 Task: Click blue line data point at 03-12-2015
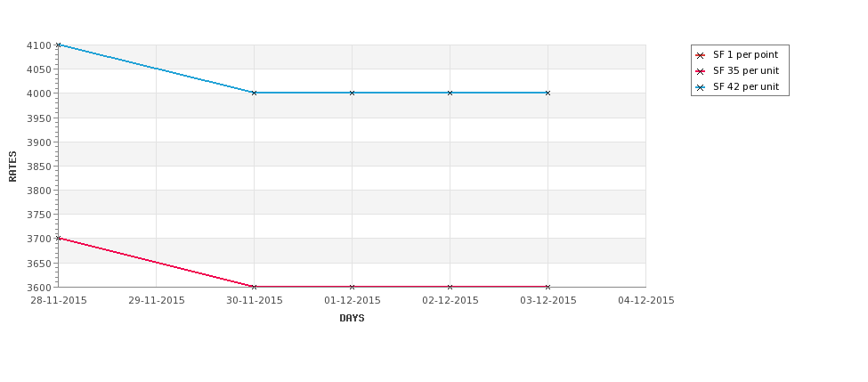tap(548, 93)
